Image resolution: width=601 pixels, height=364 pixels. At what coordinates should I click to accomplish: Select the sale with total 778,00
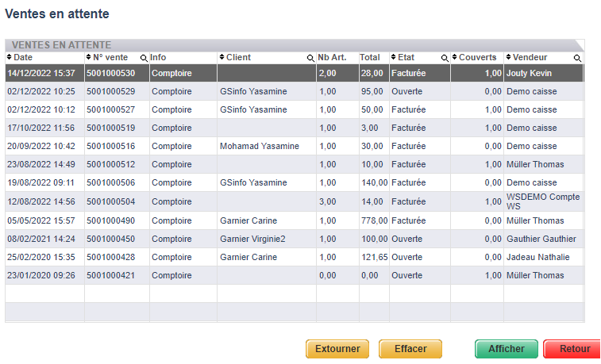tap(372, 221)
